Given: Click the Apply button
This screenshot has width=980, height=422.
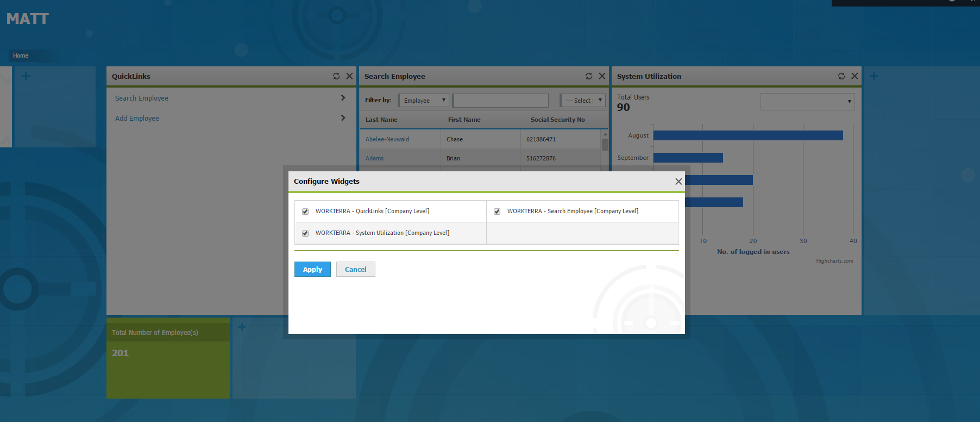Looking at the screenshot, I should 312,269.
